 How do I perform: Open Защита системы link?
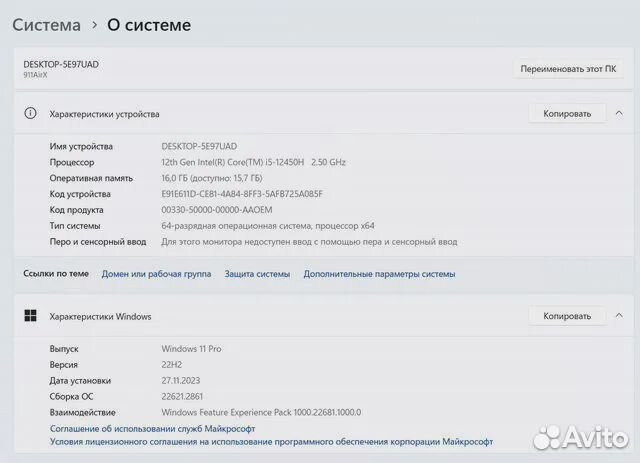[257, 274]
